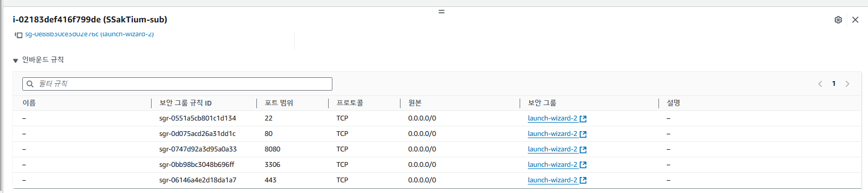Viewport: 868px width, 193px height.
Task: Sort by 포트 범위 column header
Action: click(x=279, y=103)
